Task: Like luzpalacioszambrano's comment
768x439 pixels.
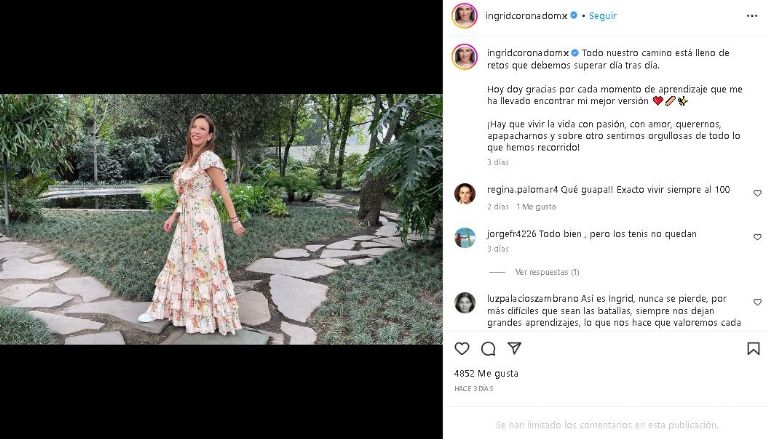Action: coord(757,302)
